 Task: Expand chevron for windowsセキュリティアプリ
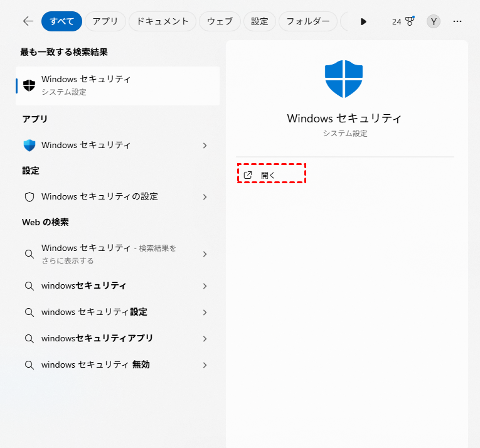[x=205, y=339]
